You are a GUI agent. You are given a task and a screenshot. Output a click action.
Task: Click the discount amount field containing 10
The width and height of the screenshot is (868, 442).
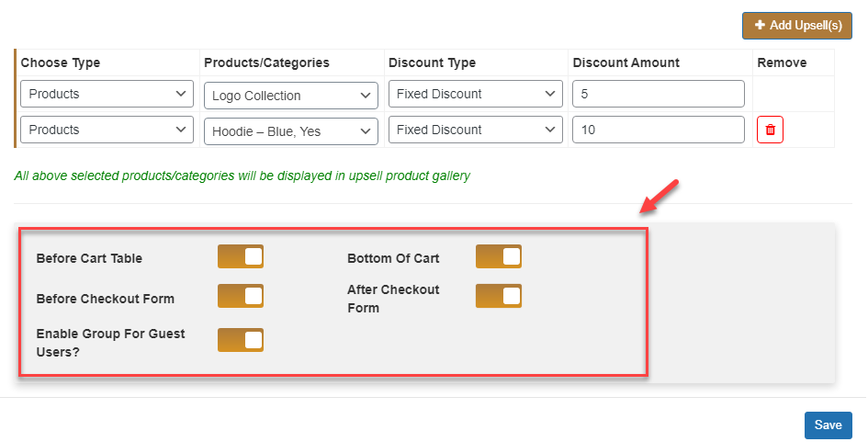pos(658,130)
